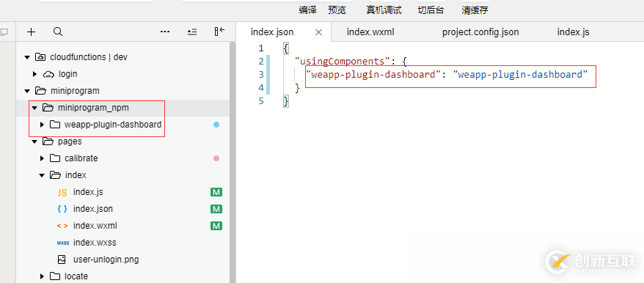
Task: Collapse the miniprogram_npm folder arrow
Action: click(35, 108)
